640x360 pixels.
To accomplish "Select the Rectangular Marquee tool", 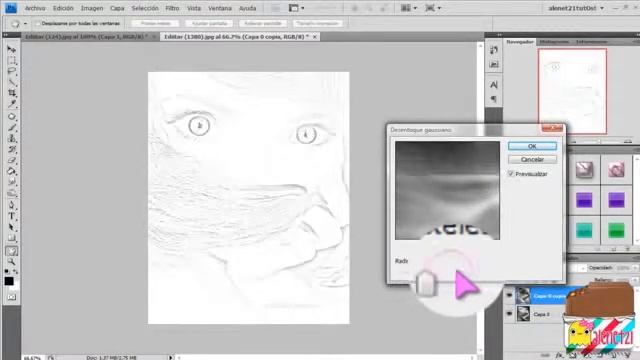I will [x=11, y=60].
